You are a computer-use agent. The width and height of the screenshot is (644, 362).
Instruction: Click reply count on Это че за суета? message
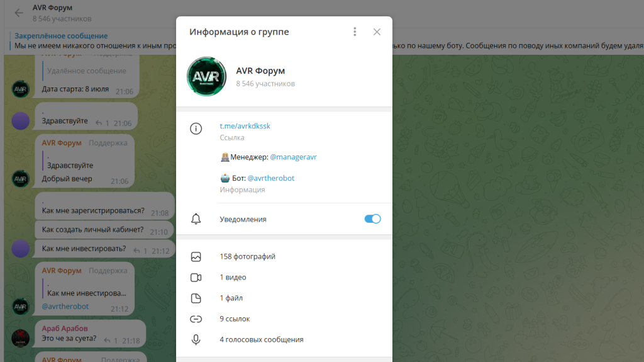pyautogui.click(x=111, y=340)
